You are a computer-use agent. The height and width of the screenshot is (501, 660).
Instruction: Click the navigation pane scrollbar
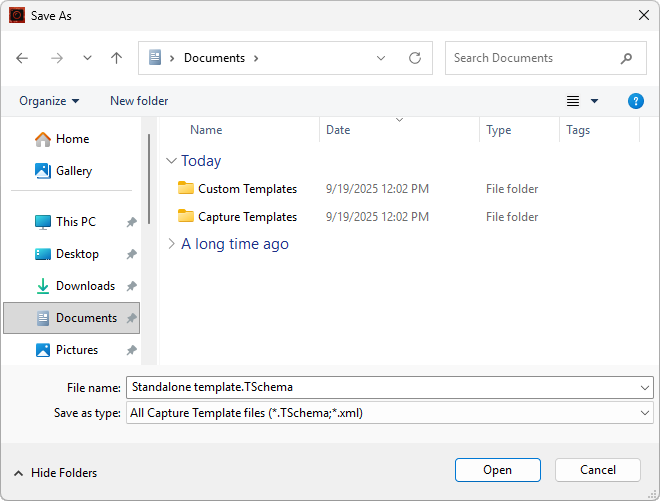[150, 180]
